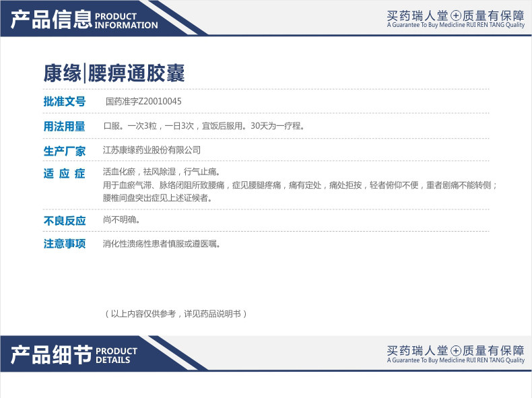Click the 注意事项 label
Screen dimensions: 532x398
click(x=65, y=244)
